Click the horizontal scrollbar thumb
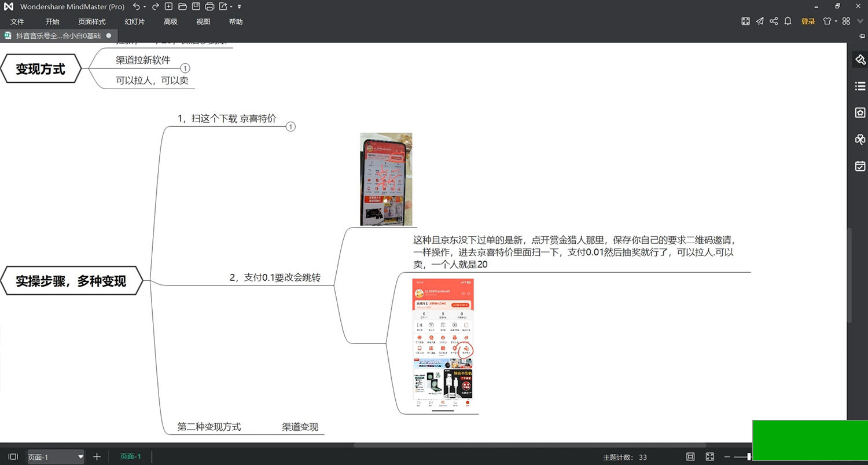 [529, 445]
